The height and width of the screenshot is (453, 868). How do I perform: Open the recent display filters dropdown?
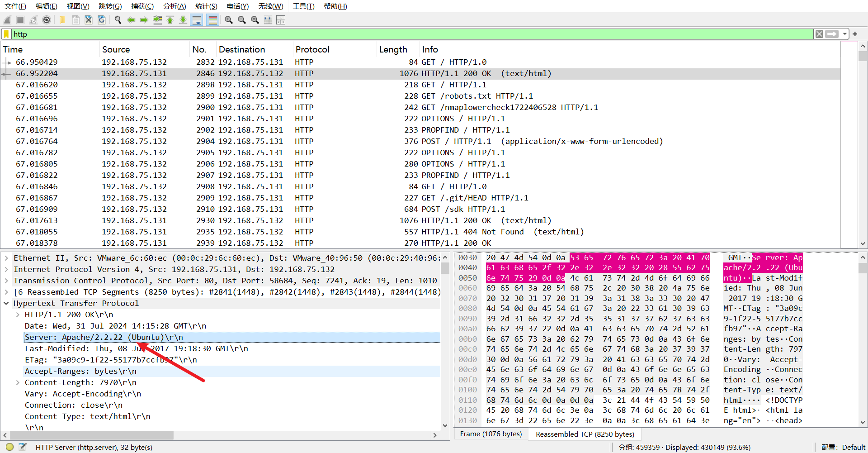pos(844,34)
